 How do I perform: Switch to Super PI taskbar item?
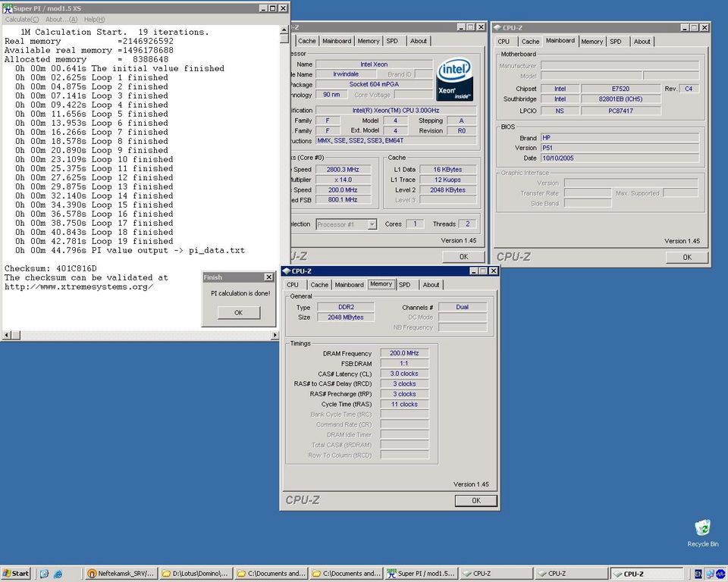click(422, 574)
